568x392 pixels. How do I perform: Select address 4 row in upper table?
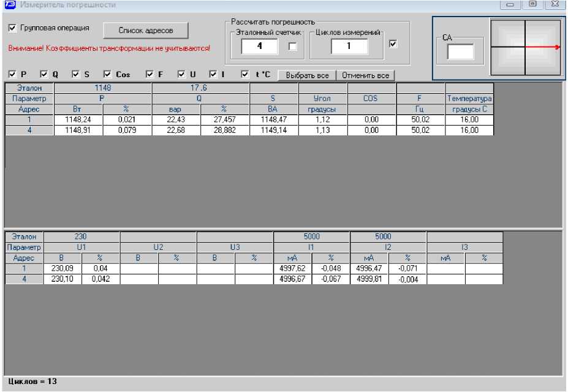coord(29,130)
